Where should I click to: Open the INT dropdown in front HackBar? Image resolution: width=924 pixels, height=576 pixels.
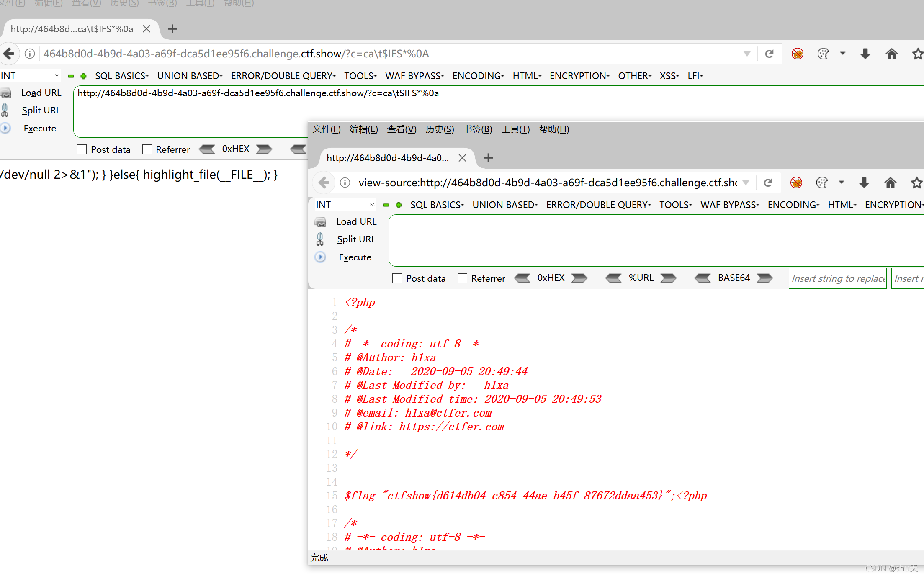pyautogui.click(x=345, y=205)
